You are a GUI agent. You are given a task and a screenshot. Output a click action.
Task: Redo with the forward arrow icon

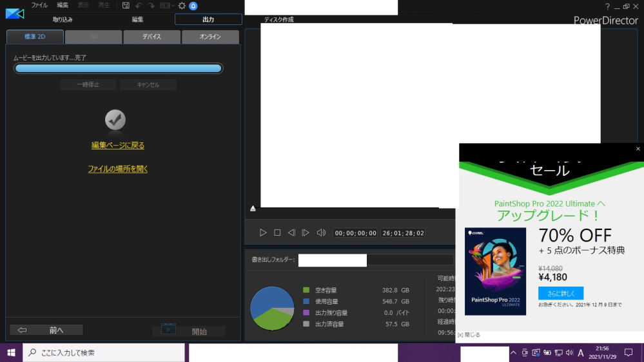click(x=151, y=5)
